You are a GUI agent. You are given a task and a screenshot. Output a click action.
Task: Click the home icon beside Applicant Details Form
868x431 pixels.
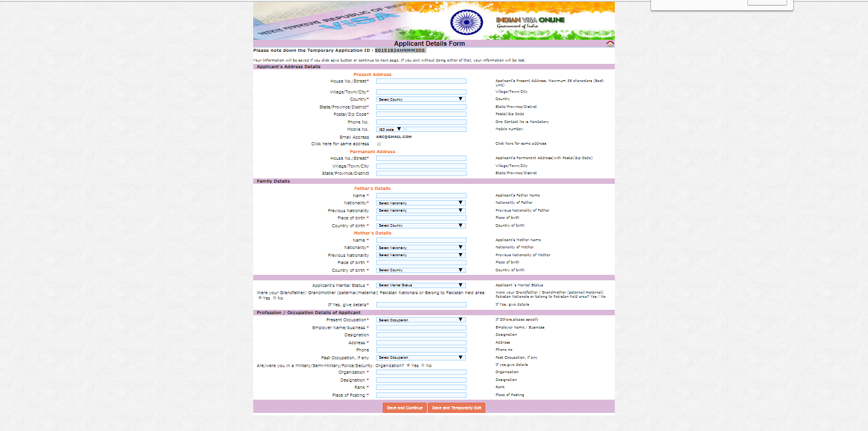(x=610, y=43)
